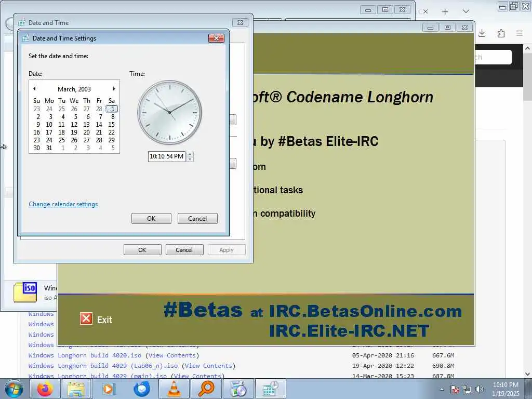
Task: Click the browser scrollbar up arrow
Action: pyautogui.click(x=528, y=48)
